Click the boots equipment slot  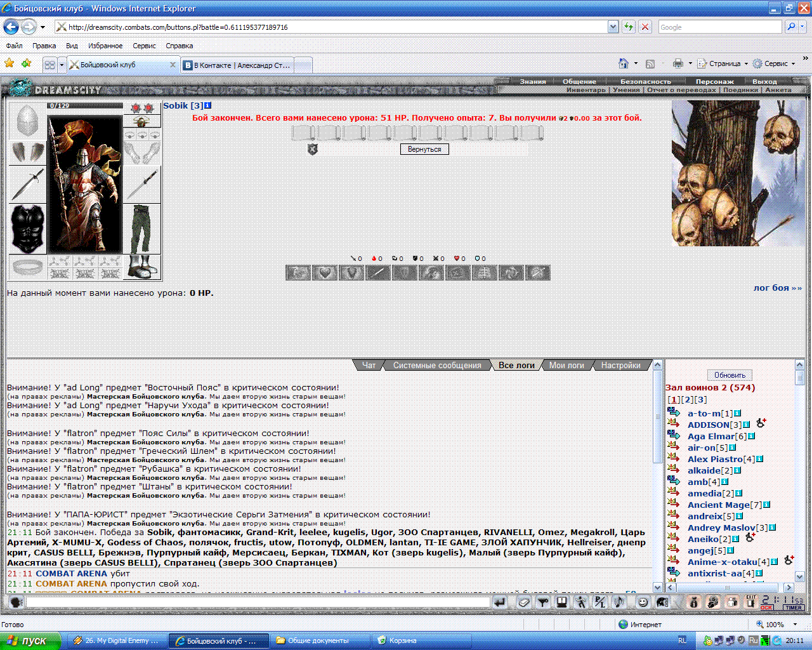(x=142, y=267)
